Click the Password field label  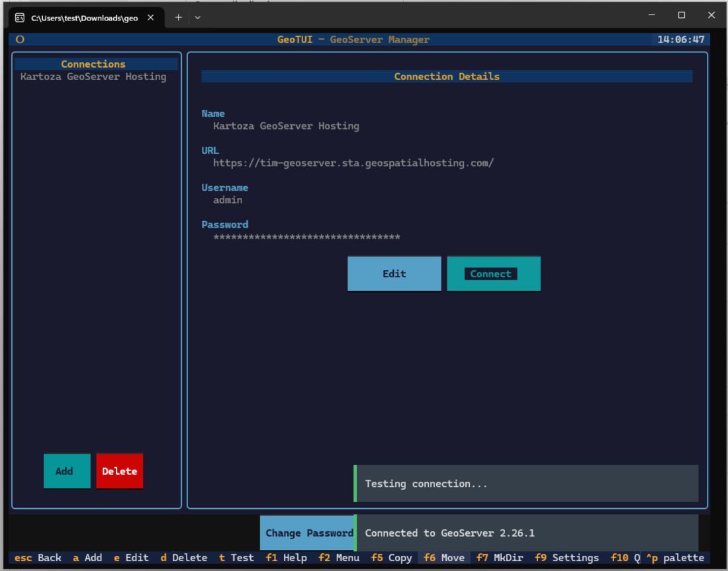tap(225, 225)
